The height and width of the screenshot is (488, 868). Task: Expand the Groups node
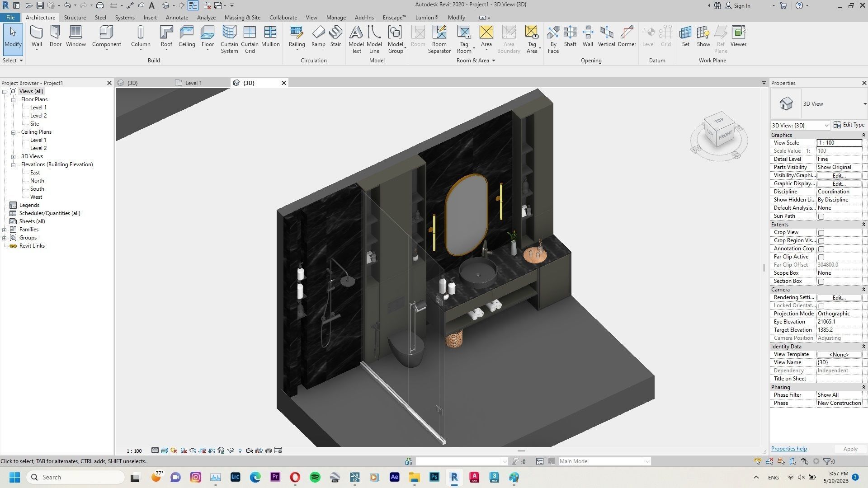(5, 238)
